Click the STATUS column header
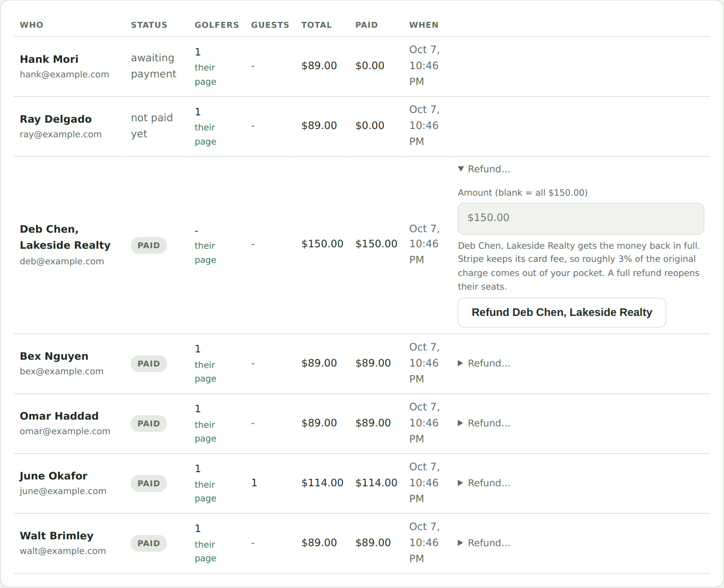The height and width of the screenshot is (588, 724). click(149, 25)
